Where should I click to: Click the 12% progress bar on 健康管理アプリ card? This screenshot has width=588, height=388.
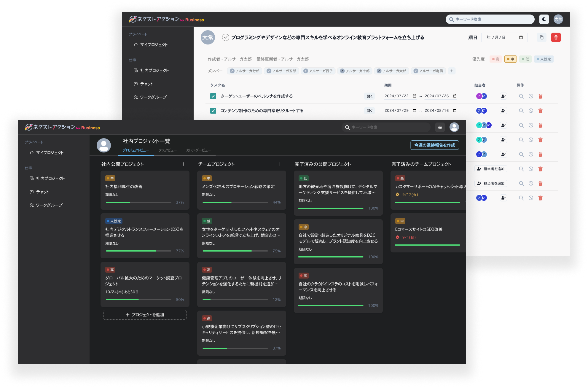tap(235, 300)
